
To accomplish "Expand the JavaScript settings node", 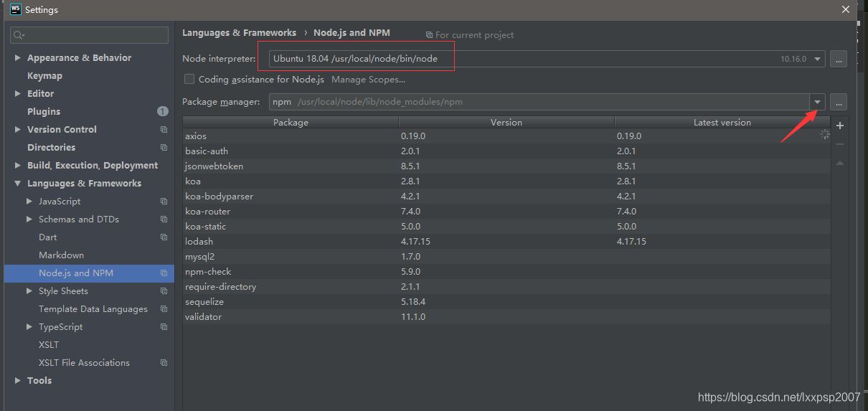I will click(x=29, y=201).
